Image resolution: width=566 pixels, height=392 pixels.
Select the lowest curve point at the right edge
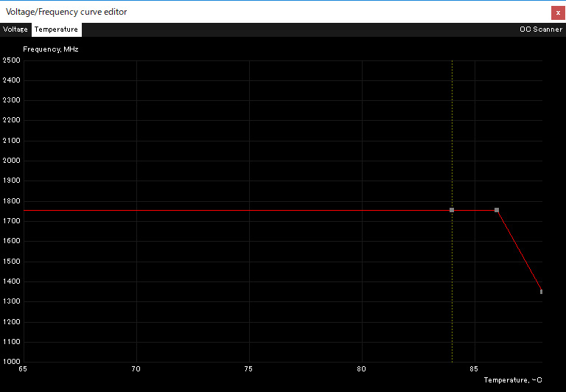click(x=541, y=292)
